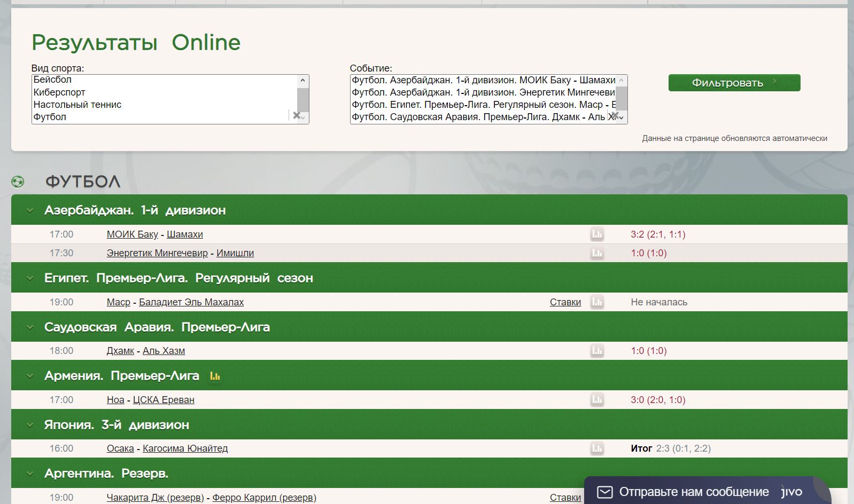Click Япония. 3-й дивизион header title
The height and width of the screenshot is (504, 854).
117,425
